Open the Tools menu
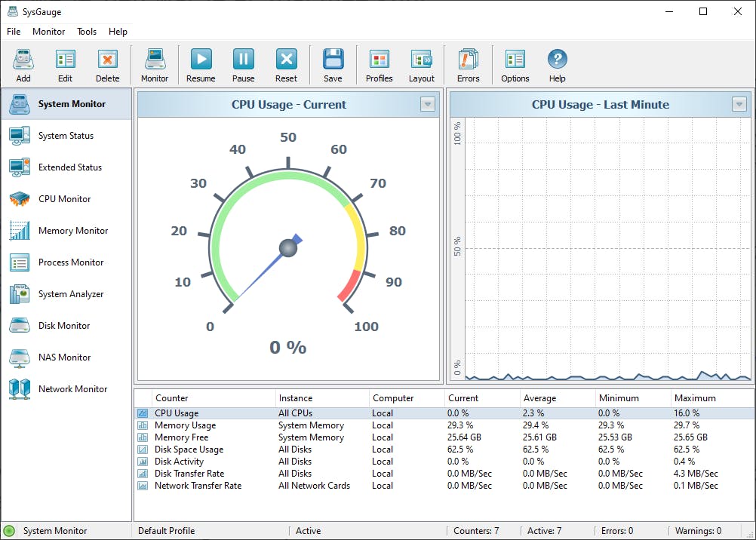The height and width of the screenshot is (540, 756). (x=87, y=32)
